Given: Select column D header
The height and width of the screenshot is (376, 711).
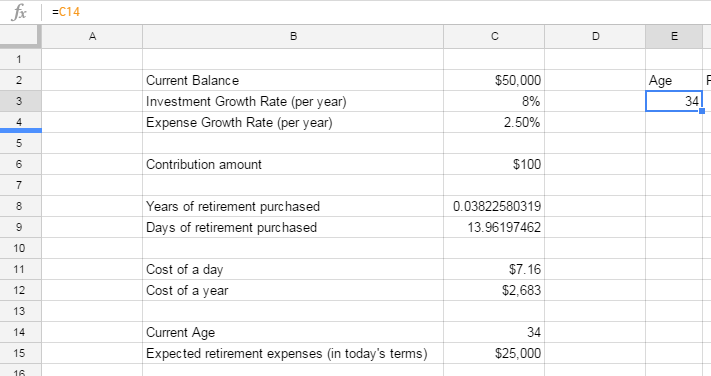Looking at the screenshot, I should (595, 36).
